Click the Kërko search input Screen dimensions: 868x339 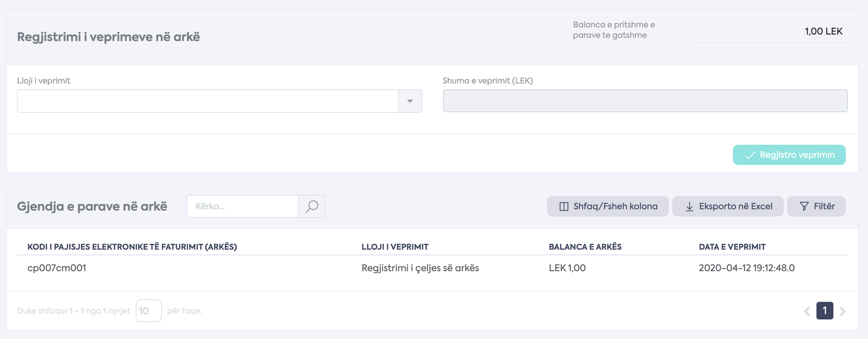pos(242,206)
